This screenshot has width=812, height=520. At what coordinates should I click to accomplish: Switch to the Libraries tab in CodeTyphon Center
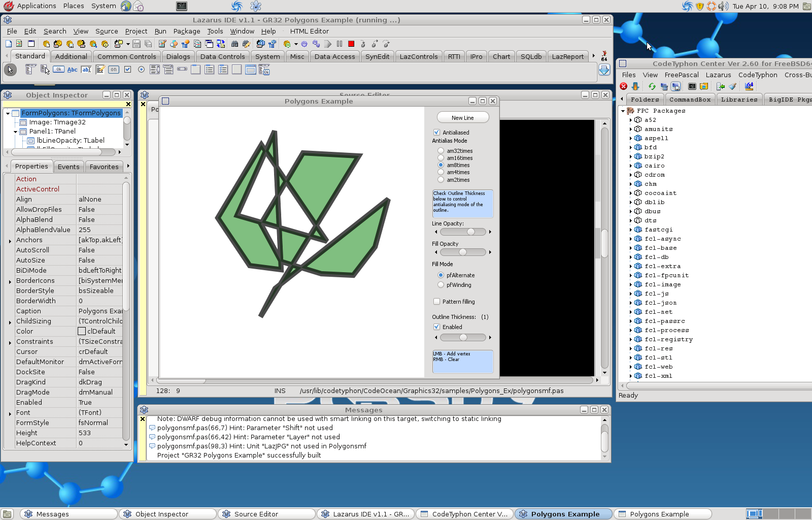coord(739,100)
